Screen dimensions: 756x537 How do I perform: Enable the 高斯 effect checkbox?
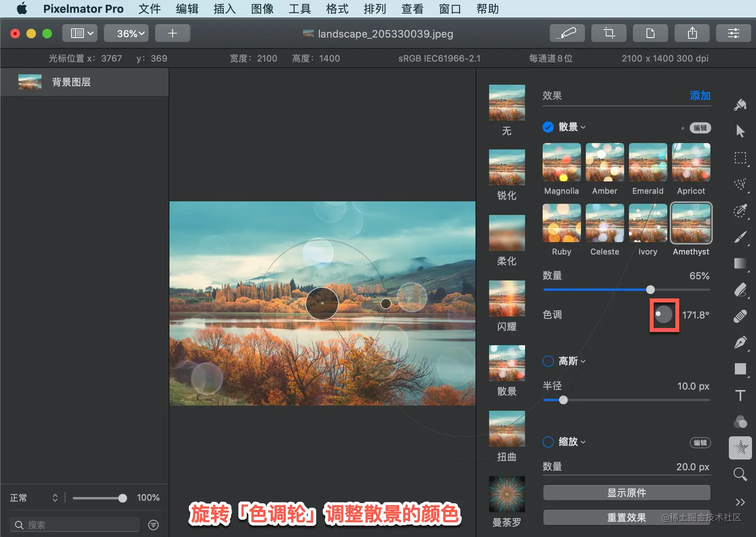(x=548, y=361)
